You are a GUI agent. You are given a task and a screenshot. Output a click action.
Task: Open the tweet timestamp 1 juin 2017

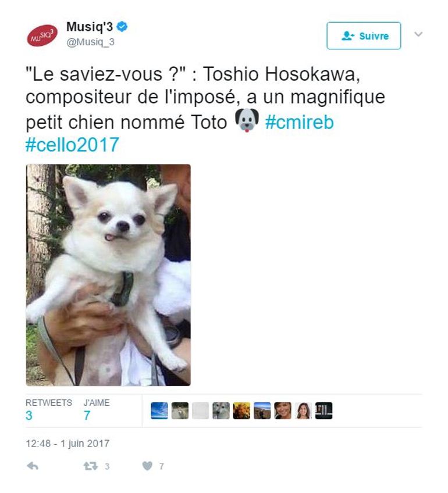[x=67, y=444]
